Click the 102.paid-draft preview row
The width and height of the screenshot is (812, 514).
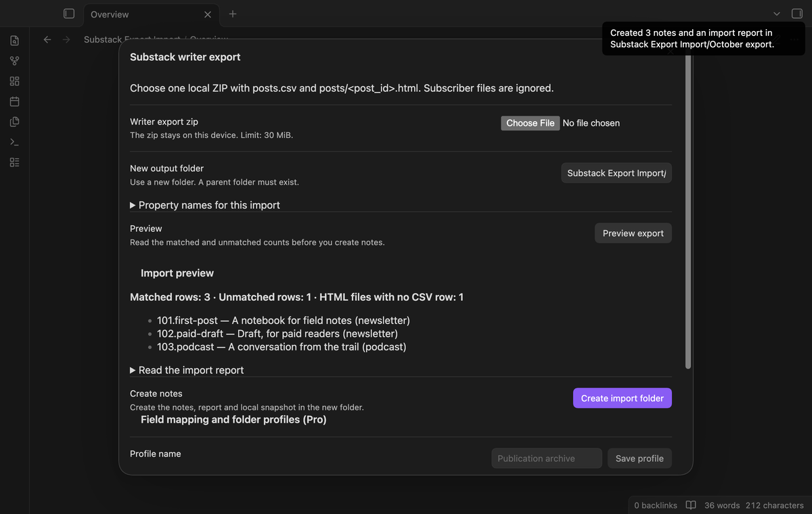tap(277, 333)
